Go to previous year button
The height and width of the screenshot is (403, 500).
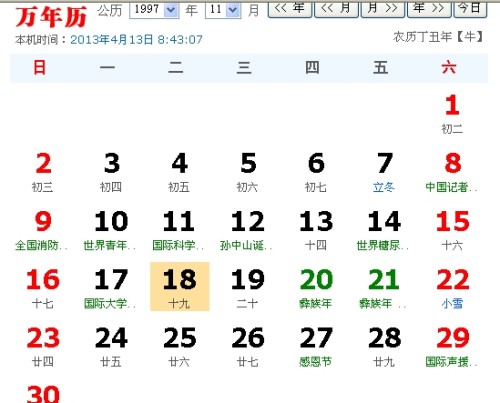click(290, 9)
